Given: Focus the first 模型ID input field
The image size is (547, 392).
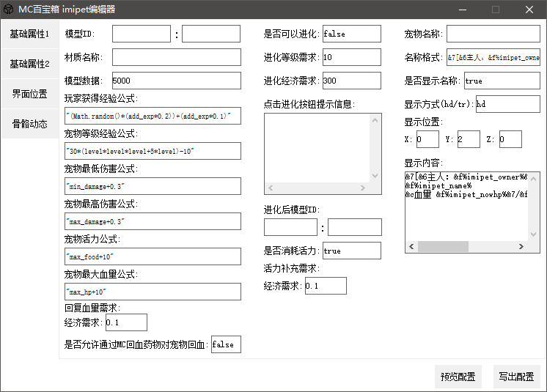Looking at the screenshot, I should pyautogui.click(x=142, y=34).
